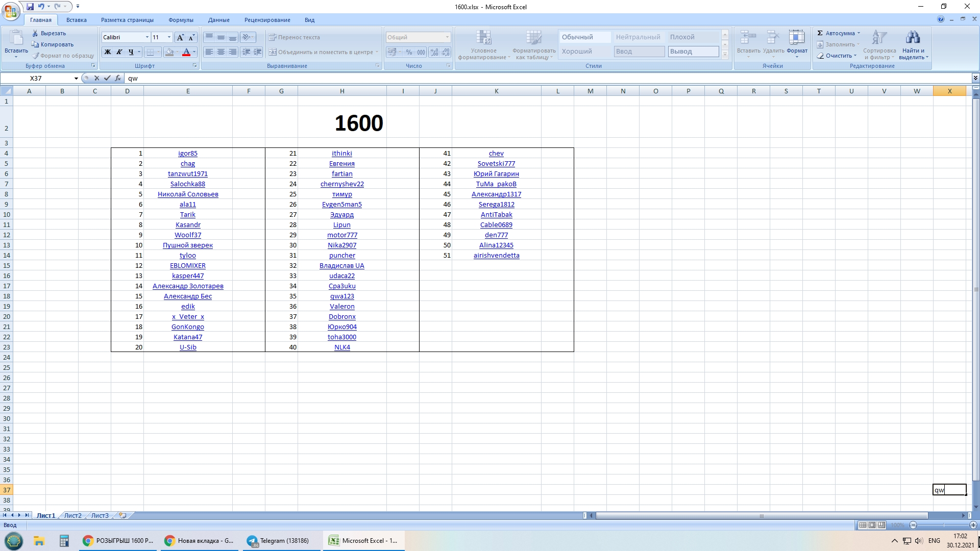
Task: Click the airishvendetta link
Action: coord(496,255)
